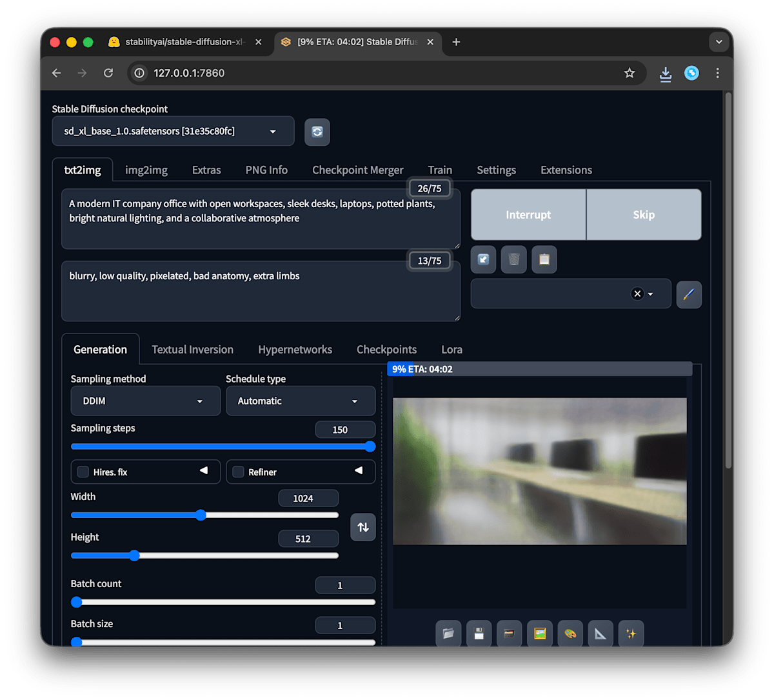Image resolution: width=774 pixels, height=700 pixels.
Task: Open the browser tab search chevron
Action: tap(719, 42)
